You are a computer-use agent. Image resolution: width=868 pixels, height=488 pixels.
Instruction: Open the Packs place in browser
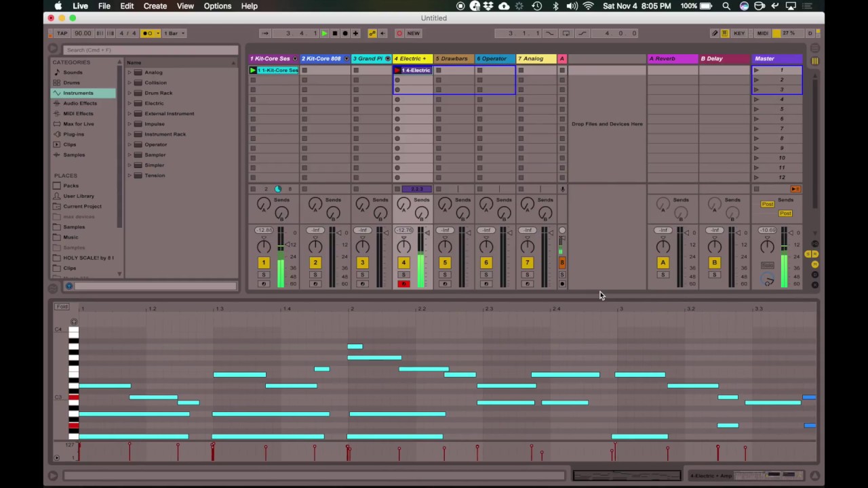tap(71, 186)
